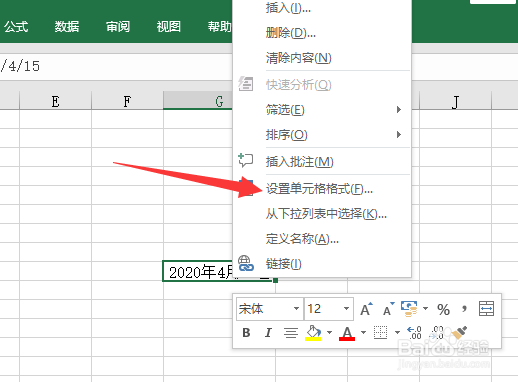Select column E header
Screen dimensions: 518x382
coord(55,101)
